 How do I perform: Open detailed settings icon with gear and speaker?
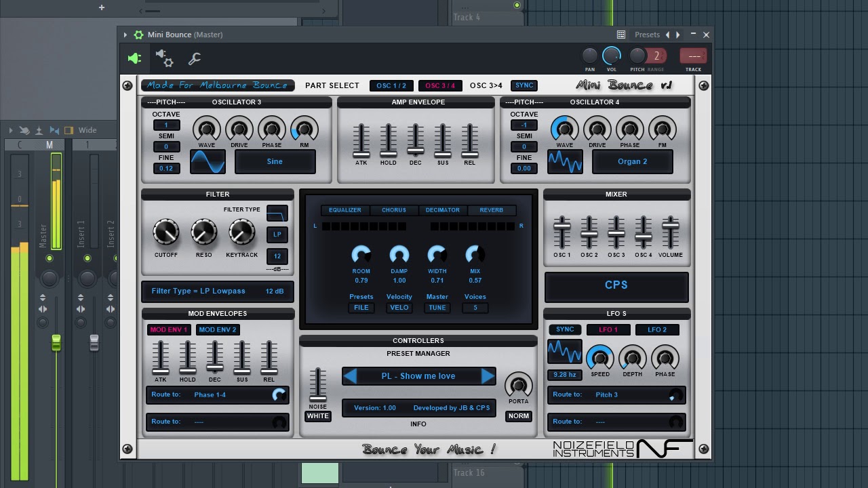(x=165, y=58)
